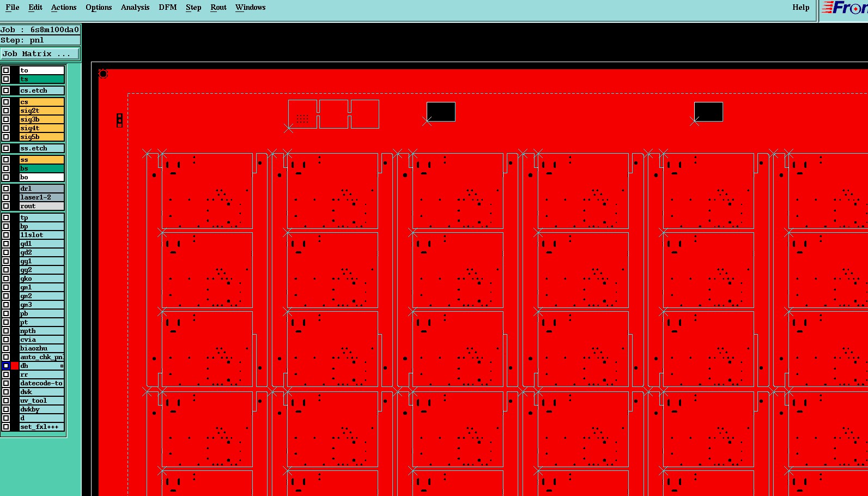Click the Job Matrix button
The image size is (868, 496).
[x=40, y=53]
